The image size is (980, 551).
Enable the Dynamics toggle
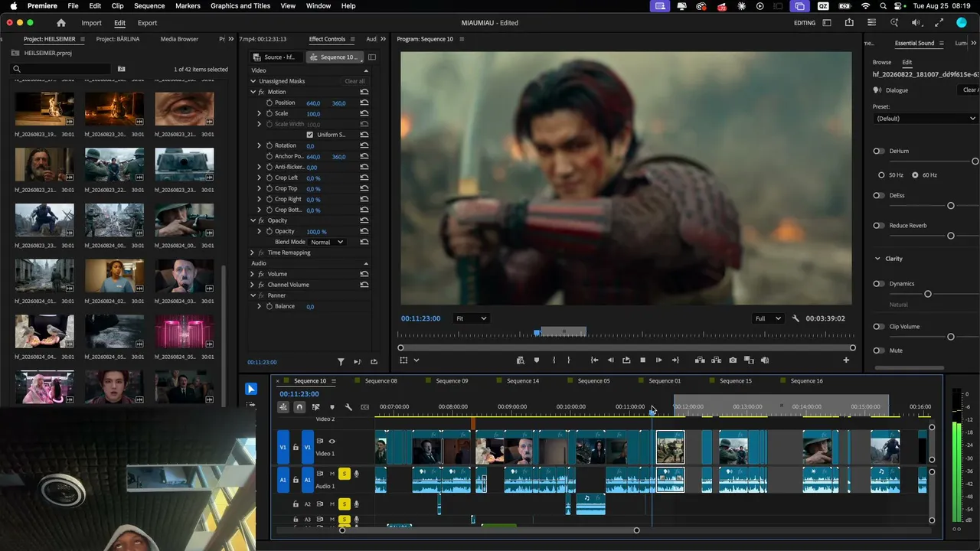click(x=879, y=284)
